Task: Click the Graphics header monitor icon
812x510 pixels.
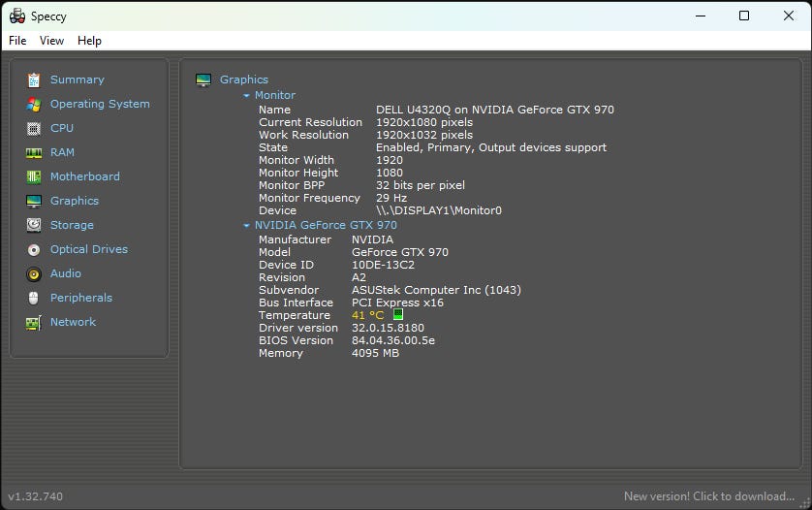Action: click(203, 80)
